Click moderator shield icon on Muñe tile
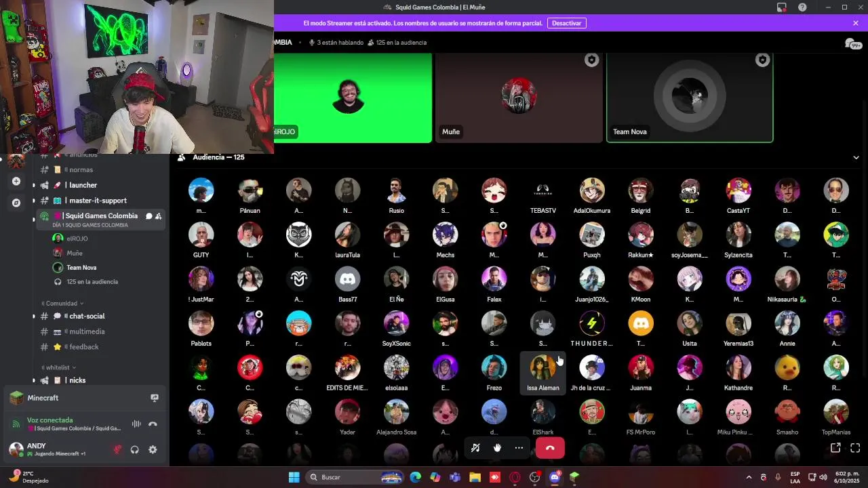The height and width of the screenshot is (488, 868). point(591,60)
